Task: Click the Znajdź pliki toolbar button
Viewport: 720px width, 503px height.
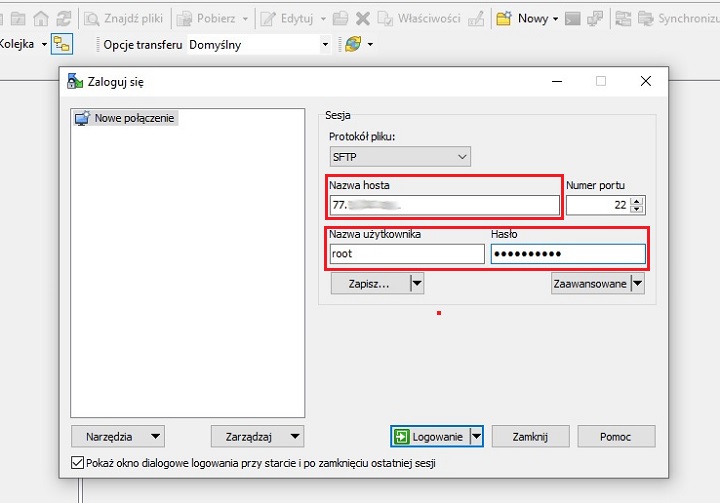Action: 128,18
